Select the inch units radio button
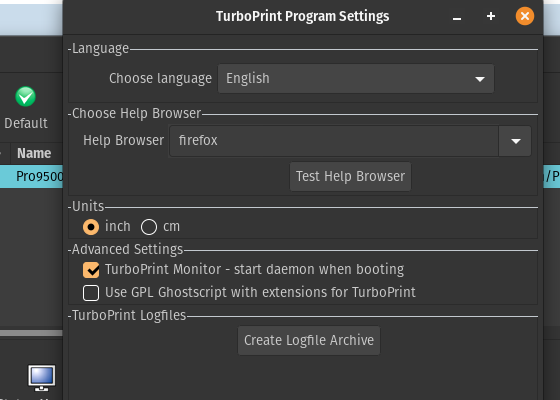This screenshot has height=400, width=560. tap(91, 227)
